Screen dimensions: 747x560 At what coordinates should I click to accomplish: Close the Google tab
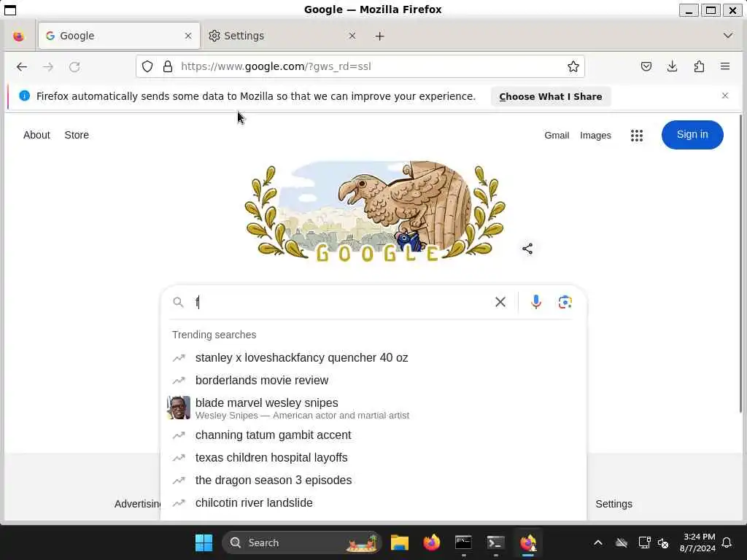pos(188,36)
